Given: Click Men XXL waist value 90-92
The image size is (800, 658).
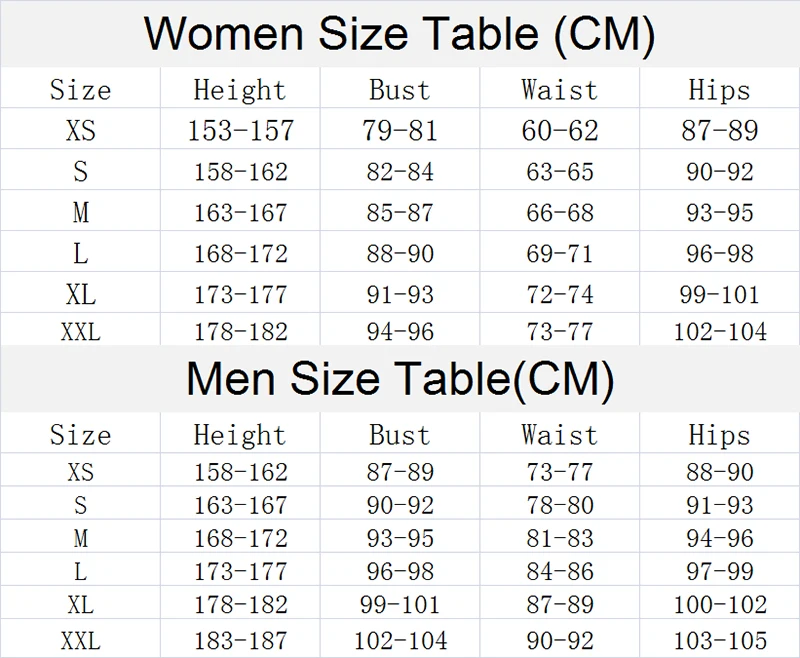Looking at the screenshot, I should tap(560, 641).
